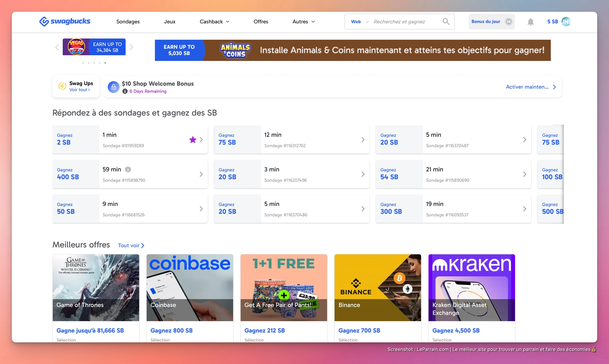
Task: Click the Swag Ups lightning bolt icon
Action: 62,86
